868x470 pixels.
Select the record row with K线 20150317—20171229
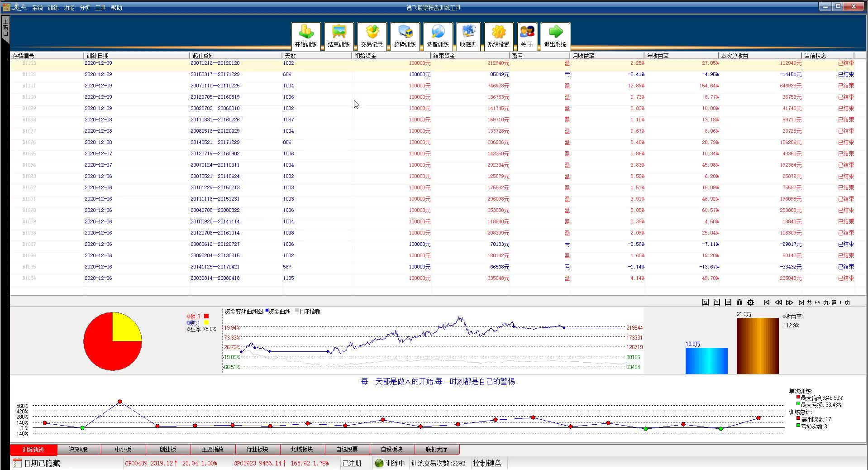pyautogui.click(x=432, y=74)
